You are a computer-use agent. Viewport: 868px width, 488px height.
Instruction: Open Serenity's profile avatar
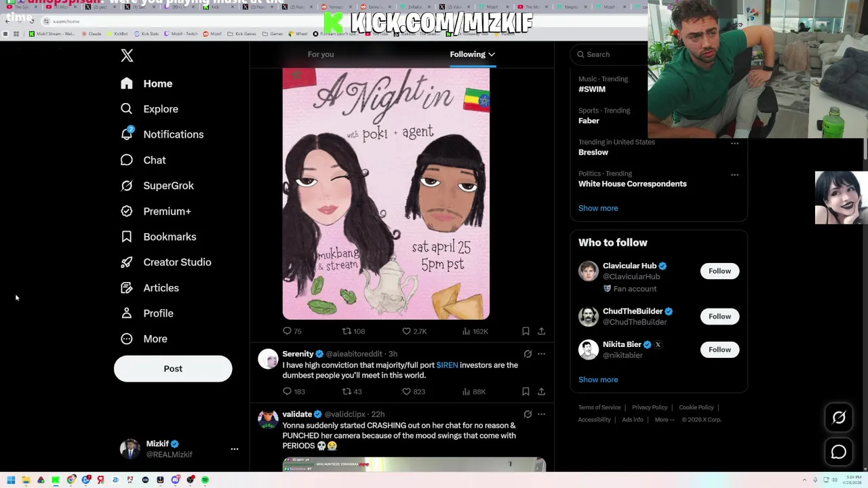coord(268,359)
